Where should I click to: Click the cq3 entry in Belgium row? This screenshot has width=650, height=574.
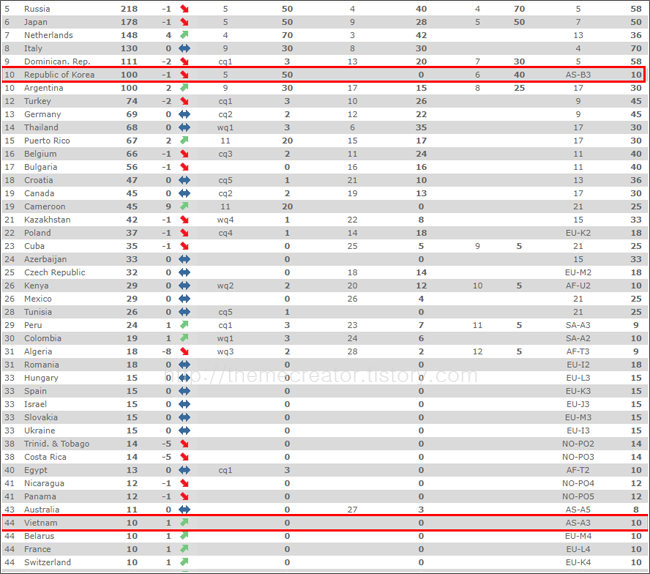click(225, 154)
